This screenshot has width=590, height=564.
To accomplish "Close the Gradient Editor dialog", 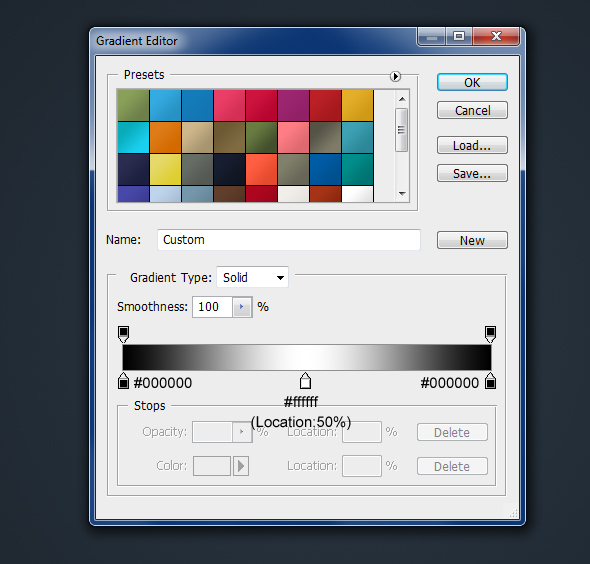I will [x=496, y=36].
